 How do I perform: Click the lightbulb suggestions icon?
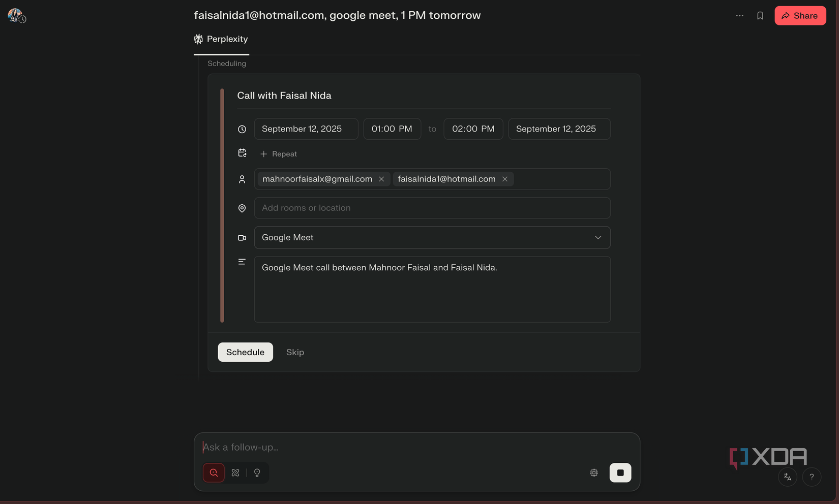click(x=257, y=472)
